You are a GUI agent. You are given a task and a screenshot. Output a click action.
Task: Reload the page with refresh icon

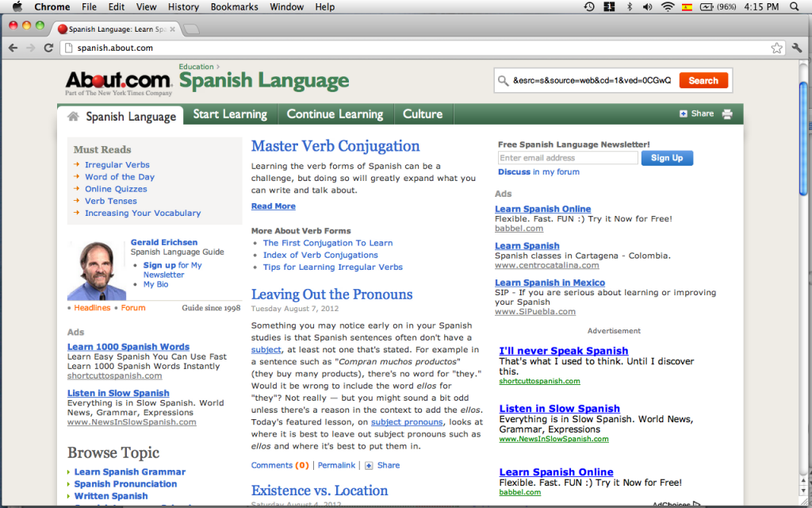48,48
